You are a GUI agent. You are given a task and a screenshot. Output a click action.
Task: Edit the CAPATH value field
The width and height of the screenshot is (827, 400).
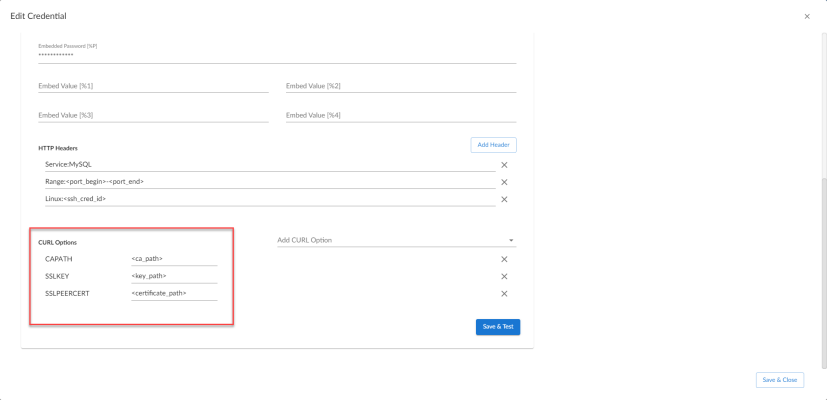(x=174, y=259)
